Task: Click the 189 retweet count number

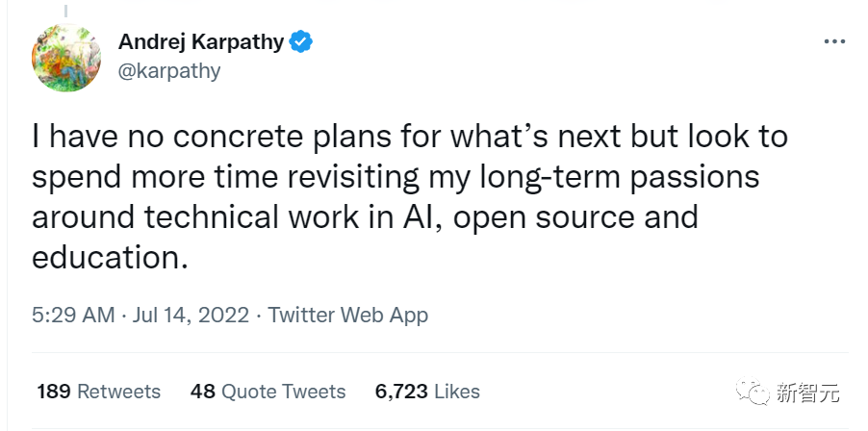Action: point(54,392)
